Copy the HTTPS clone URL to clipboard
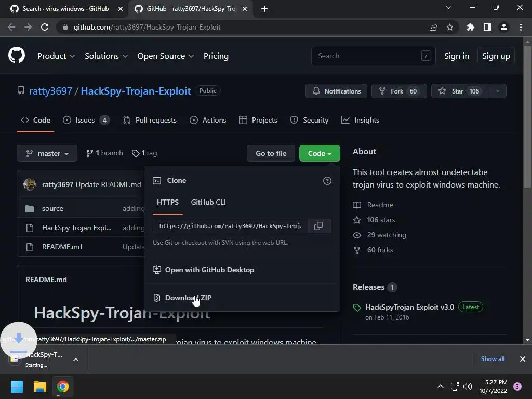This screenshot has height=399, width=532. 318,226
